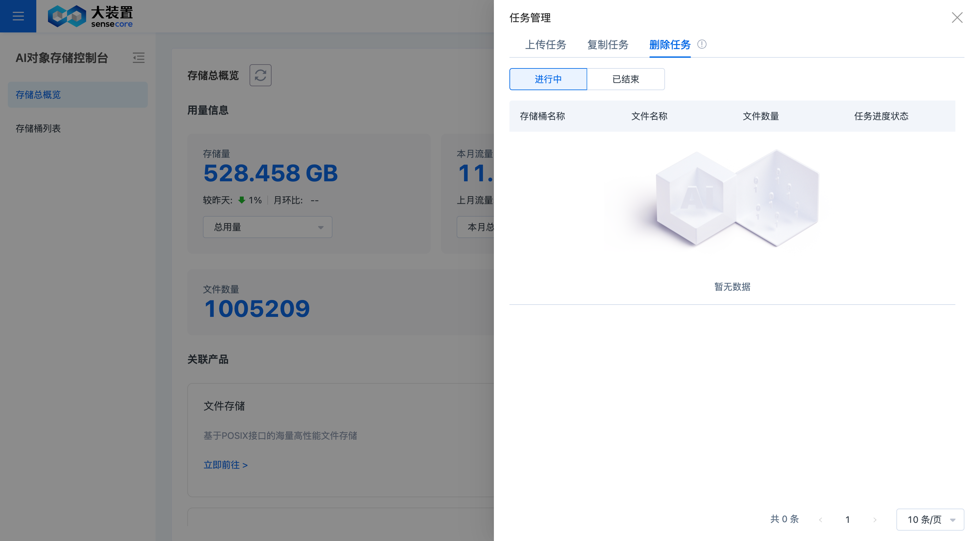The width and height of the screenshot is (980, 541).
Task: Collapse the sidebar with fold icon
Action: (138, 58)
